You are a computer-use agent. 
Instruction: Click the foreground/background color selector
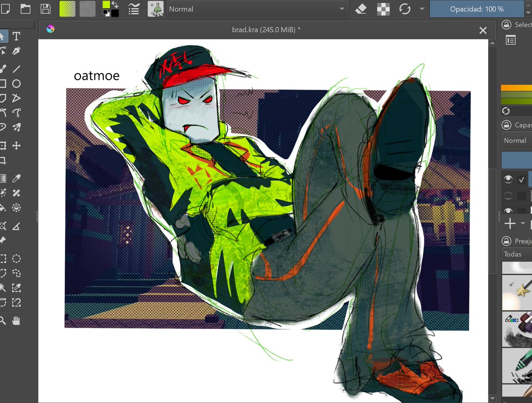pyautogui.click(x=110, y=8)
